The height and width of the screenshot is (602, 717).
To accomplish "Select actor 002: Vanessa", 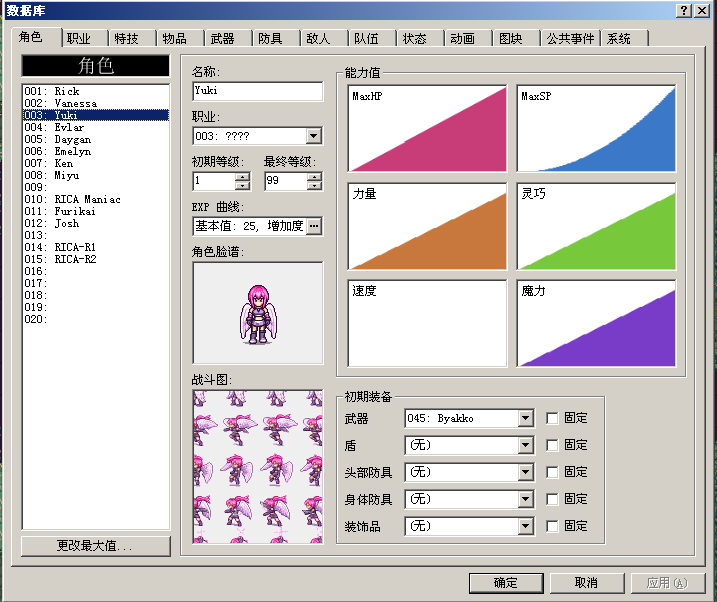I will click(96, 103).
